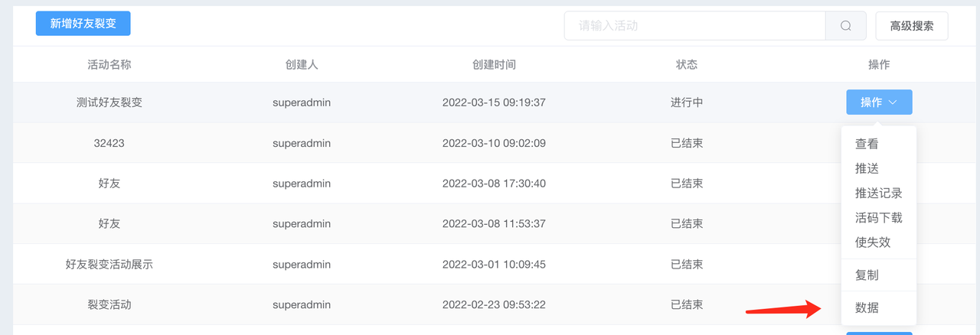
Task: Click the 测试好友裂变 activity row
Action: [490, 102]
